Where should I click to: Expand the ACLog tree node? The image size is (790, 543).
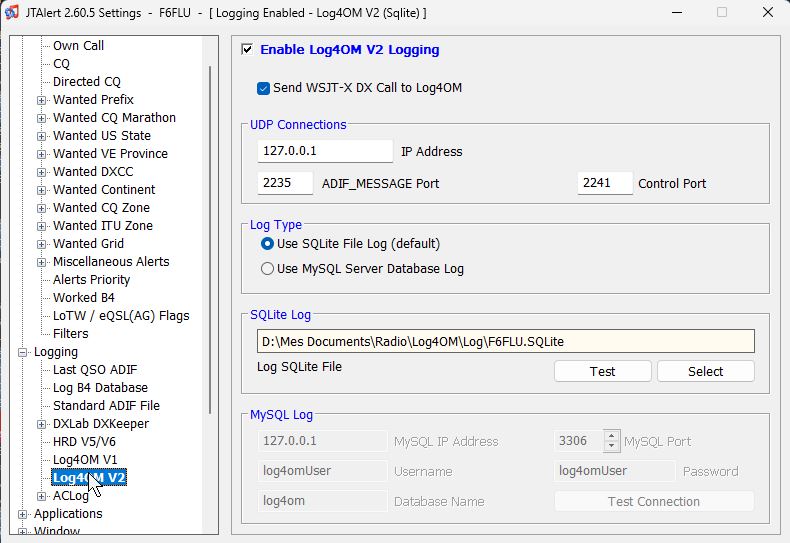click(42, 497)
